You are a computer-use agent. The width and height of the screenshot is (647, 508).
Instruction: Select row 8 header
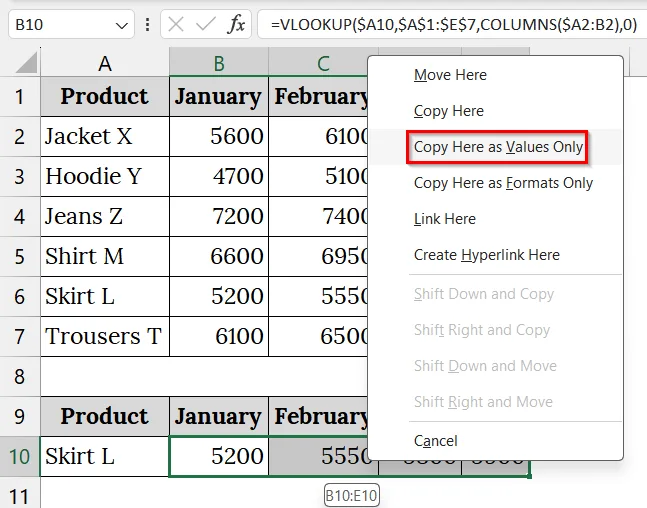coord(20,376)
